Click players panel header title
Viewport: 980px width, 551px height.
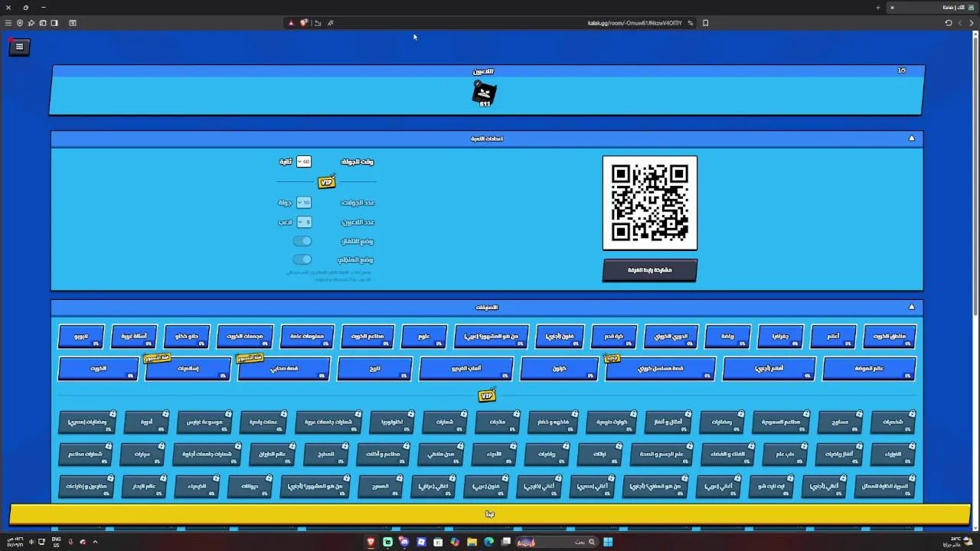(x=483, y=71)
